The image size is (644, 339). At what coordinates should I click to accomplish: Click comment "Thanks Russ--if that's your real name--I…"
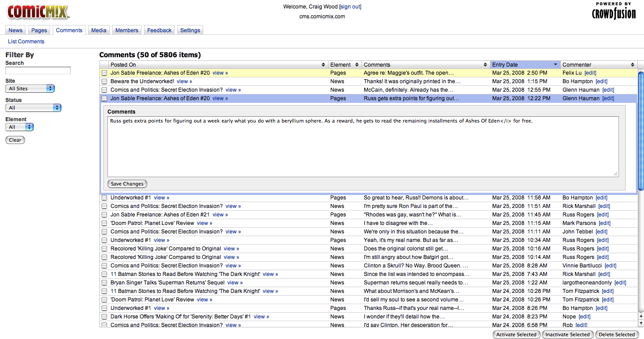click(x=414, y=308)
